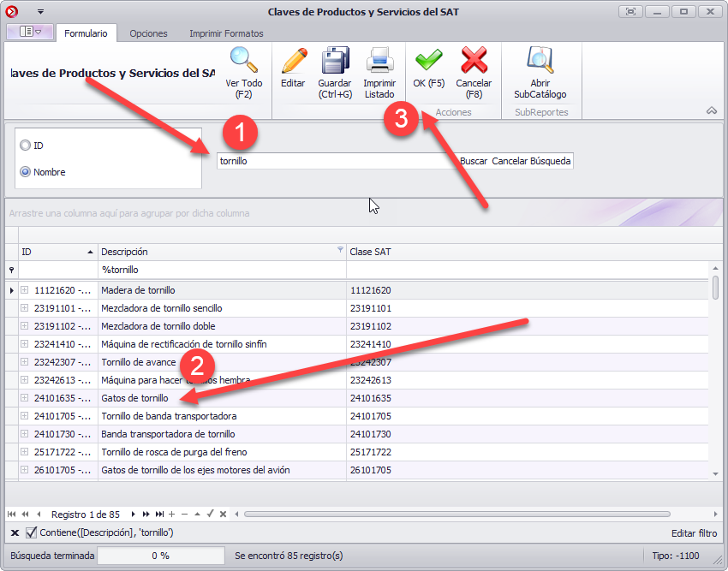Click the Cancelar Búsqueda button
The image size is (728, 571).
tap(531, 161)
